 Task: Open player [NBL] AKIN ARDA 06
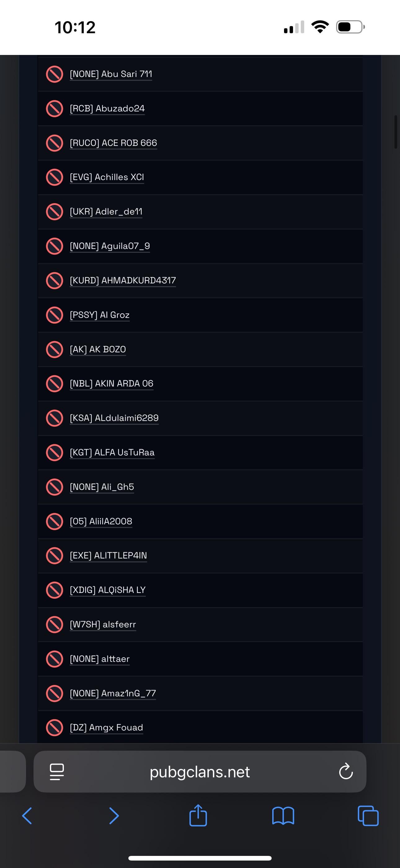(x=111, y=383)
